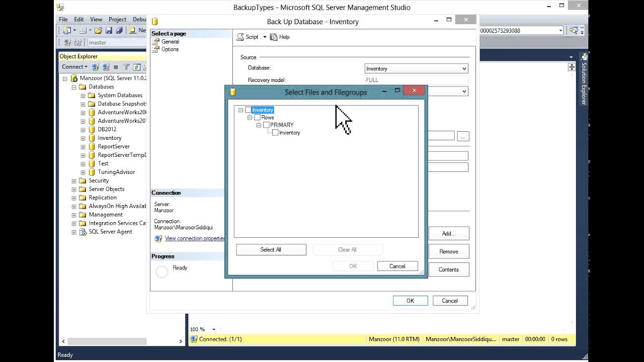Tick the Inventory file checkbox under PRIMARY
644x362 pixels.
tap(275, 133)
